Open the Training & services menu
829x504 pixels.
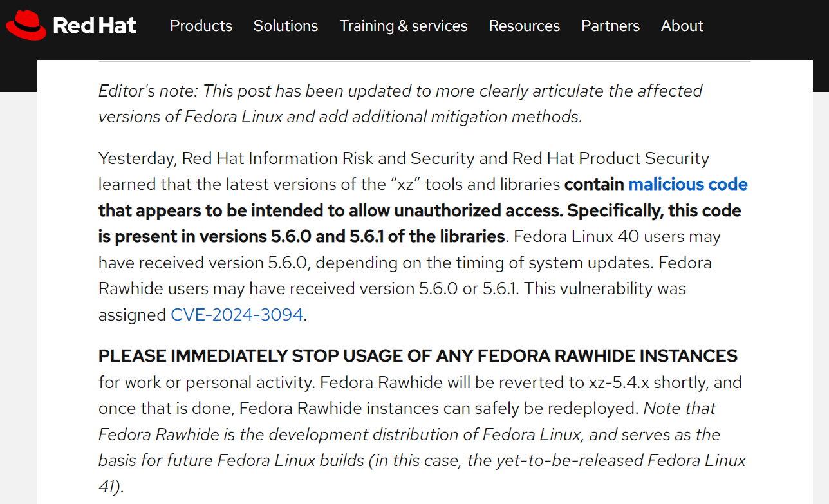404,26
